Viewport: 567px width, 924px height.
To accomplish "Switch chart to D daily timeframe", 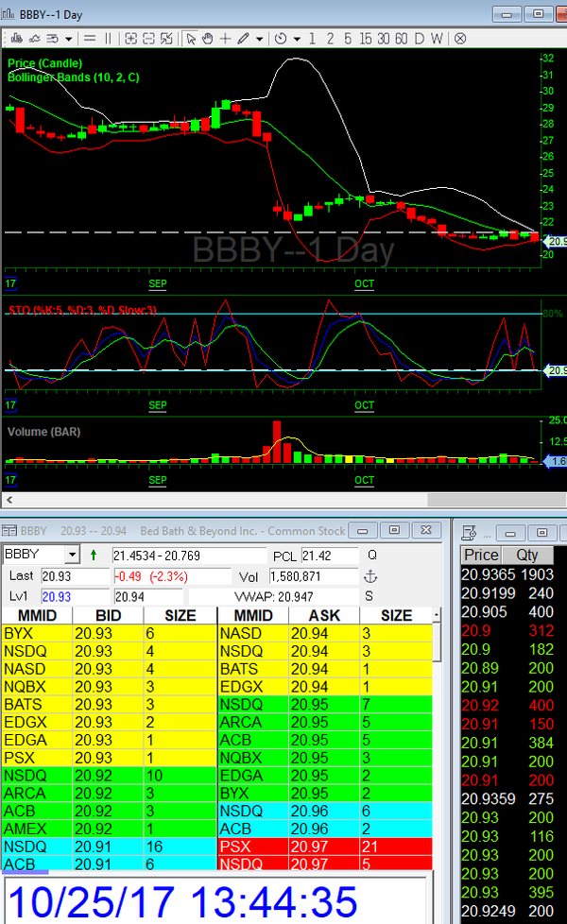I will (419, 39).
